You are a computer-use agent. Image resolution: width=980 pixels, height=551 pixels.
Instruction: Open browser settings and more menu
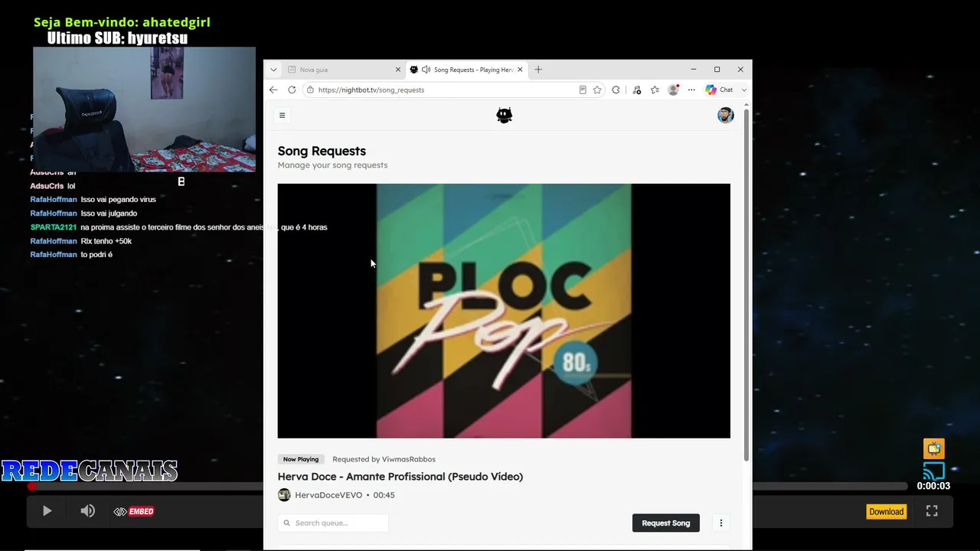691,90
